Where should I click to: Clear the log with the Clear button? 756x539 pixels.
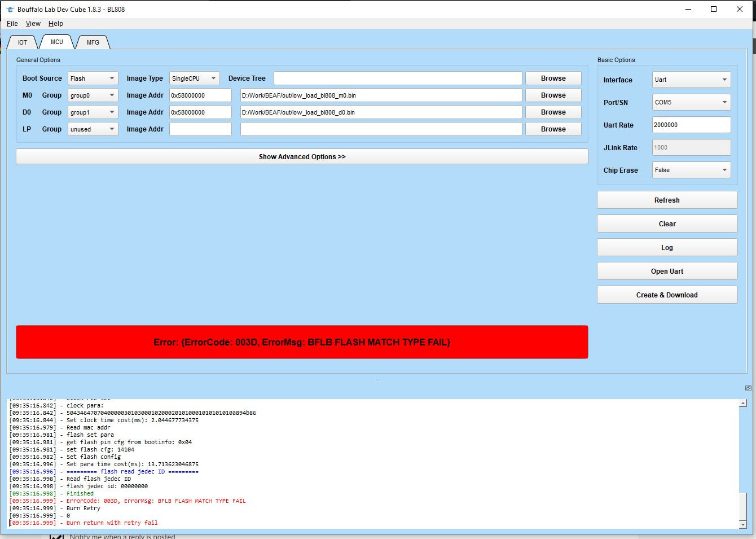click(x=667, y=224)
